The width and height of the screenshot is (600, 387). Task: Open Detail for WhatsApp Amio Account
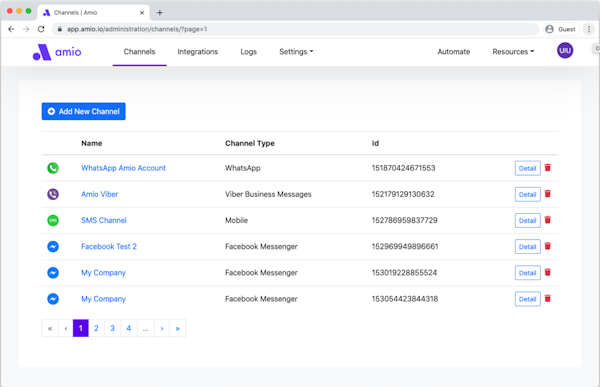coord(527,168)
